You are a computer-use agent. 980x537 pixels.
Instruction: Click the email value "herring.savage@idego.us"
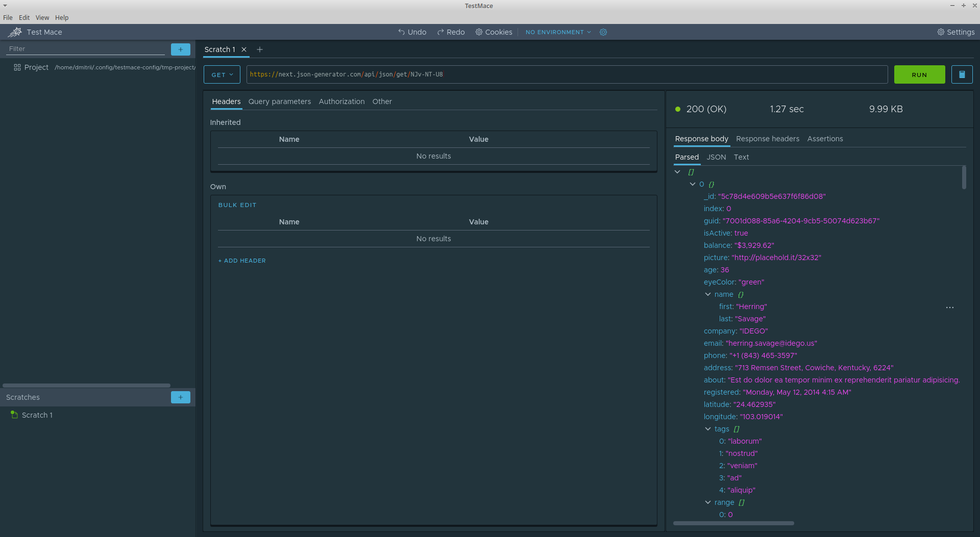[771, 343]
